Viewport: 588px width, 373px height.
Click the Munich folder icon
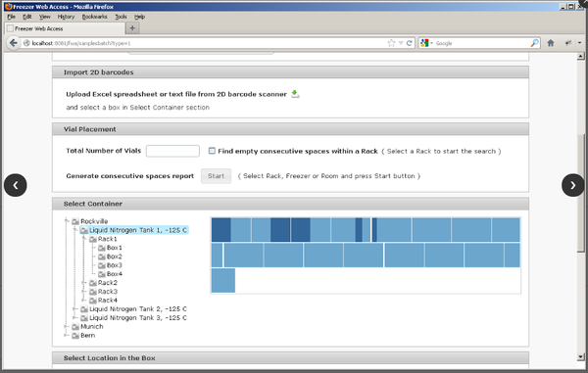point(75,327)
